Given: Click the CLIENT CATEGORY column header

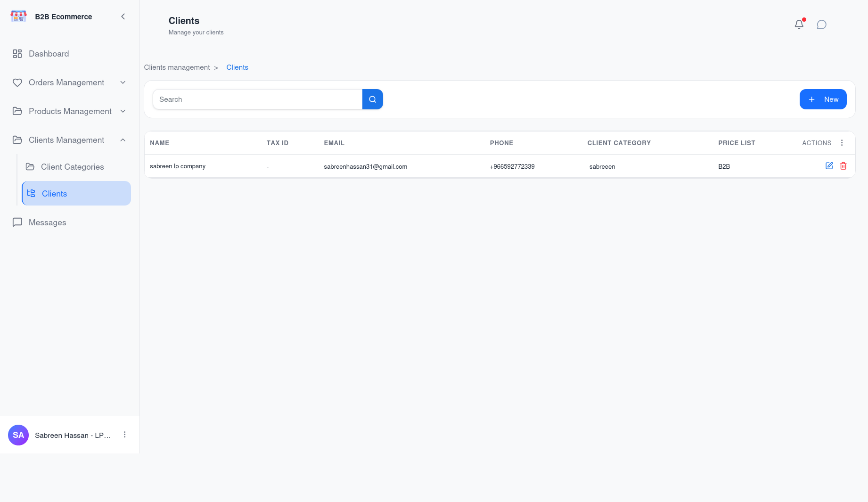Looking at the screenshot, I should click(619, 143).
